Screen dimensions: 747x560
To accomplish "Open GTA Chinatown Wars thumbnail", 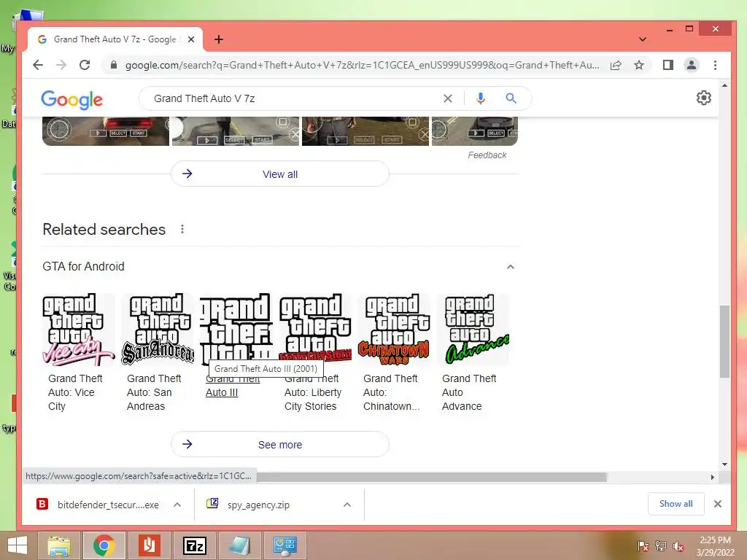I will click(x=394, y=330).
